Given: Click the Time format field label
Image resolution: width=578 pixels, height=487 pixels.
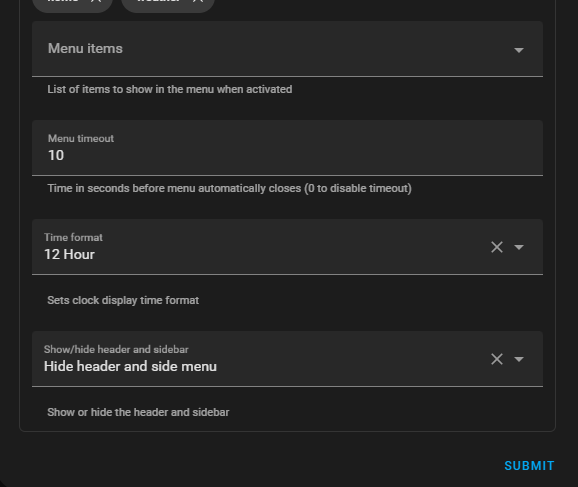Looking at the screenshot, I should point(73,237).
